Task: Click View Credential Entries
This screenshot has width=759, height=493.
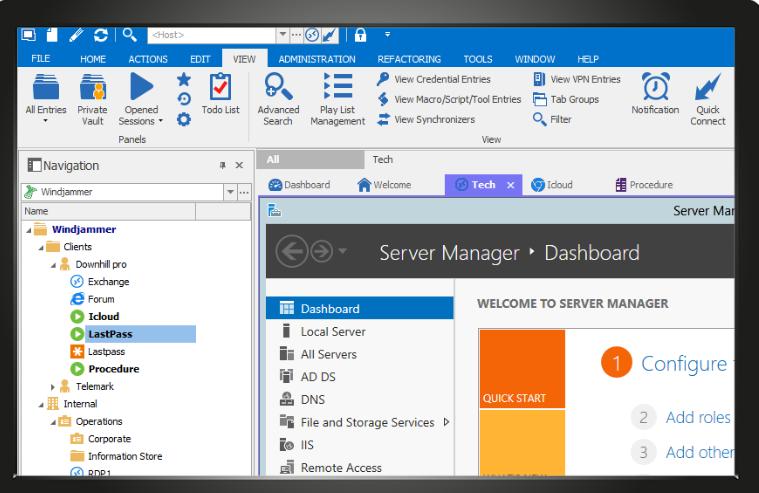Action: pos(434,79)
